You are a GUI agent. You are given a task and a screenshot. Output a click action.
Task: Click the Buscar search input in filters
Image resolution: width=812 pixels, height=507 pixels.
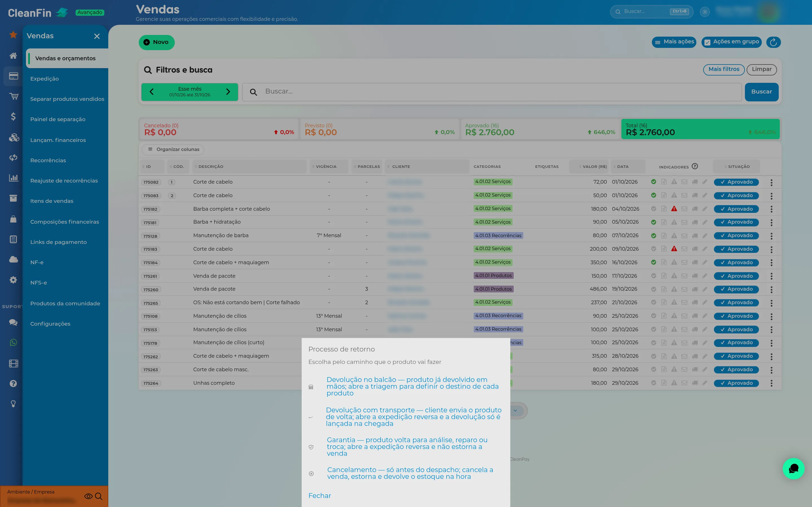click(492, 92)
